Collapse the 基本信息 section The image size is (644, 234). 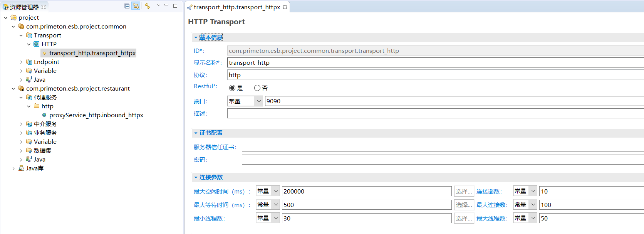click(x=196, y=37)
